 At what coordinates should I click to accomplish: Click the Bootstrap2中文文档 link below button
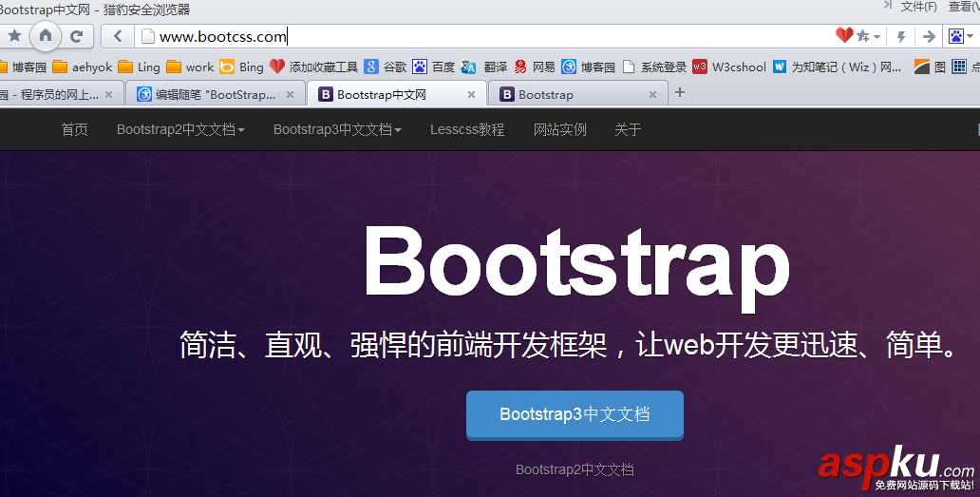click(x=575, y=469)
